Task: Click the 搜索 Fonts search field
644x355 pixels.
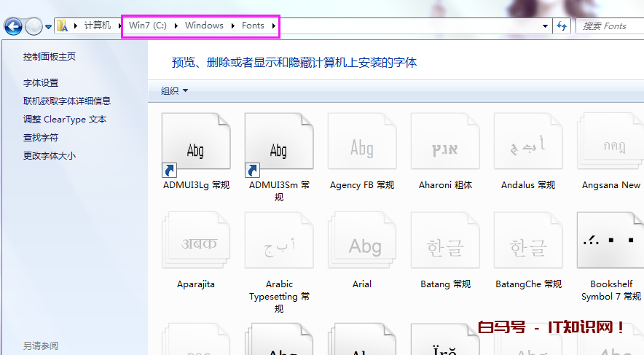Action: 608,26
